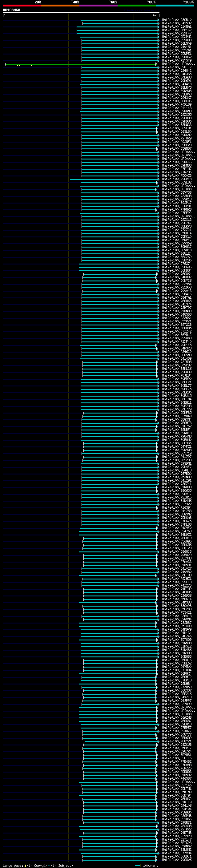
Task: Select the UniRef100_B9NBF4 entry
Action: click(176, 430)
